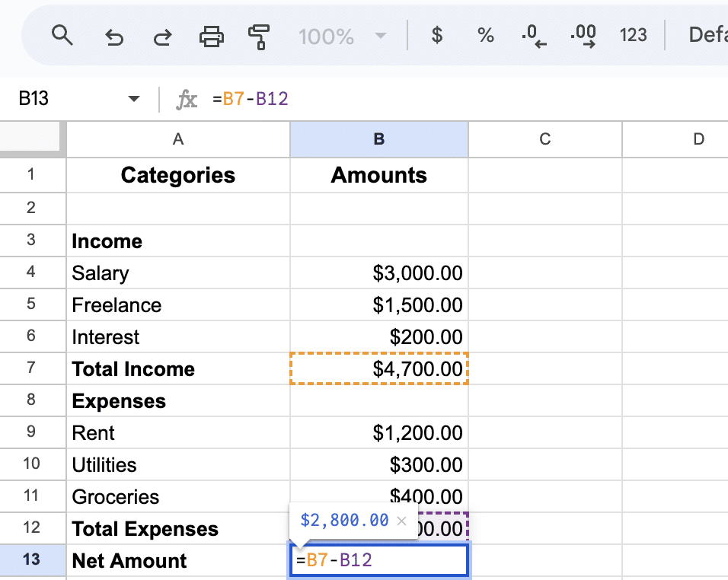Click the Amounts header cell
This screenshot has width=728, height=580.
(379, 175)
